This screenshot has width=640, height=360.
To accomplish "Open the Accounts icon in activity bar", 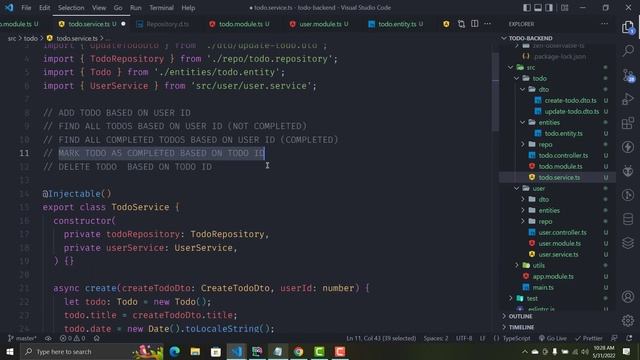I will click(x=628, y=296).
